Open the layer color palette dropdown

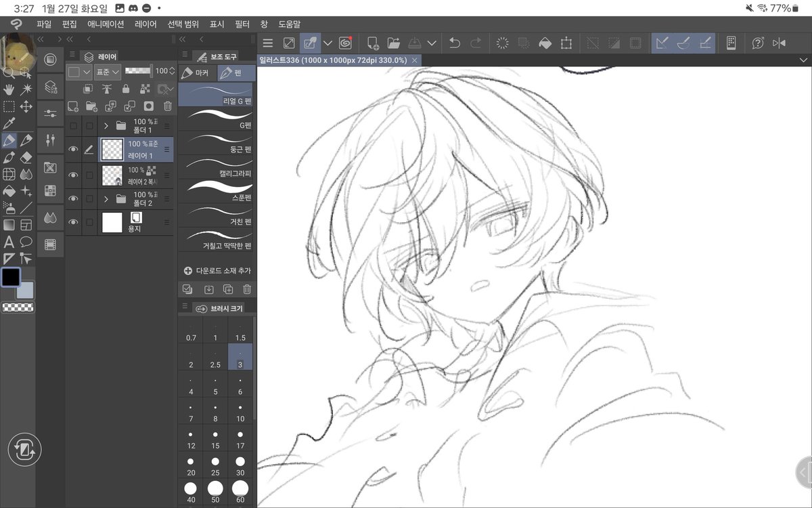point(79,71)
